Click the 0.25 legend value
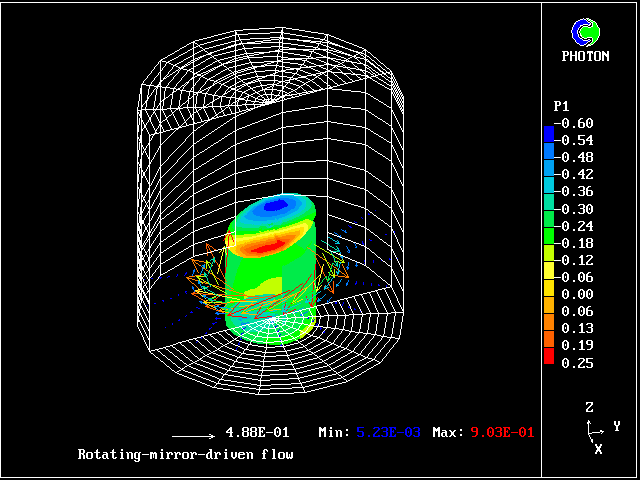 (577, 363)
